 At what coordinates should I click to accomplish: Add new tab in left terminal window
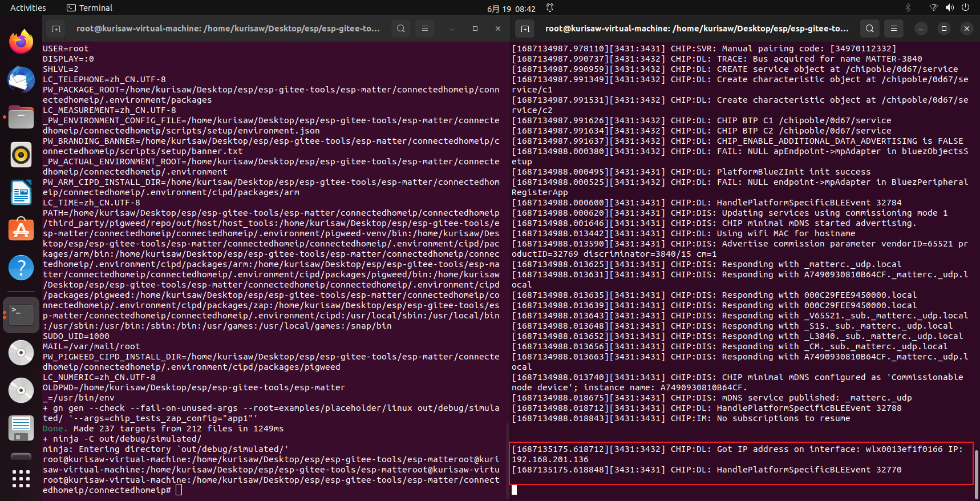point(56,29)
